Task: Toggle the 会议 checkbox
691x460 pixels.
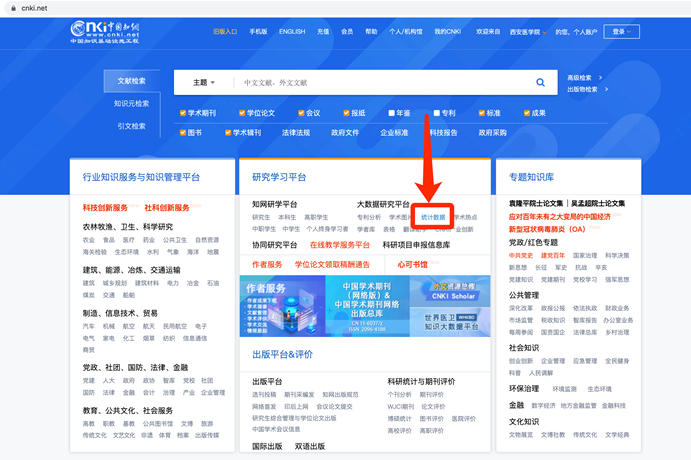Action: click(x=301, y=113)
